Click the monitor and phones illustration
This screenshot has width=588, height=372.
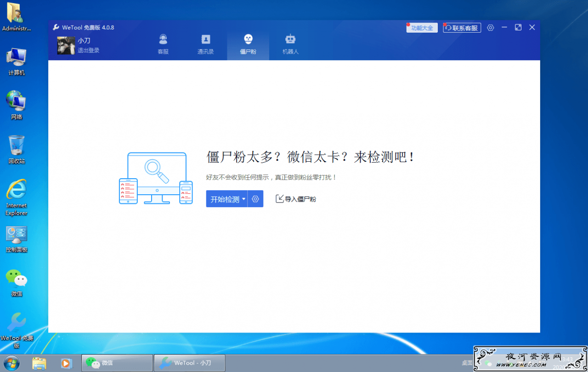(156, 178)
